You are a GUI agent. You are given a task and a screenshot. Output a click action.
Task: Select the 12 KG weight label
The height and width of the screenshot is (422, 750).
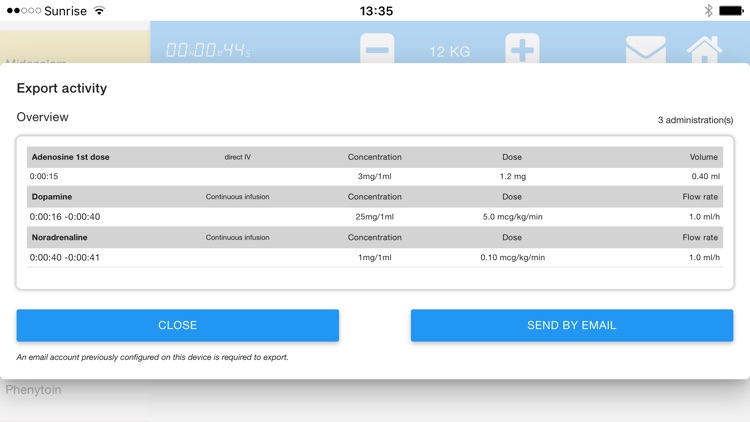[450, 52]
